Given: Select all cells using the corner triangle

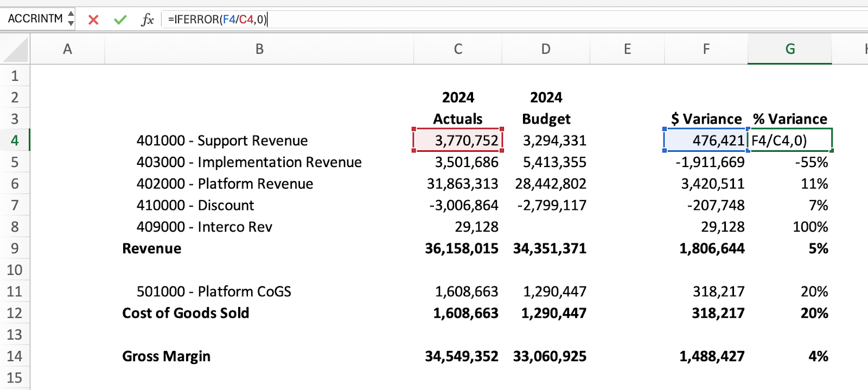Looking at the screenshot, I should point(15,49).
